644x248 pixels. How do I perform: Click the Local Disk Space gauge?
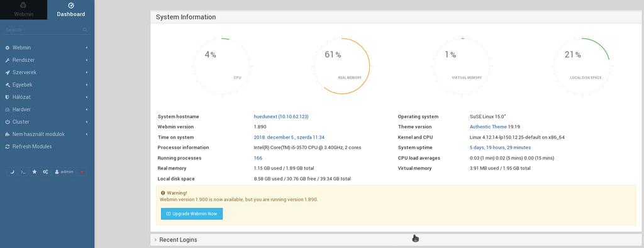point(582,66)
